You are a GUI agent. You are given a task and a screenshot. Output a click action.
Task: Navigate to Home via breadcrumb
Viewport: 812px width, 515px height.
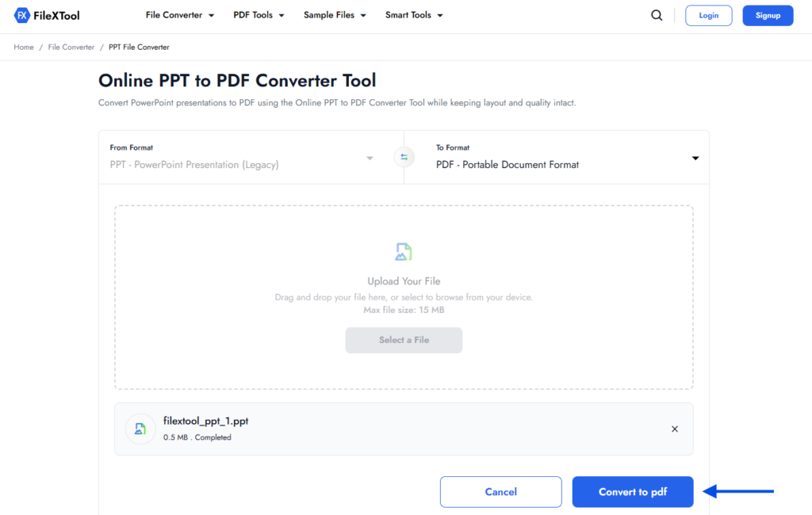coord(23,47)
